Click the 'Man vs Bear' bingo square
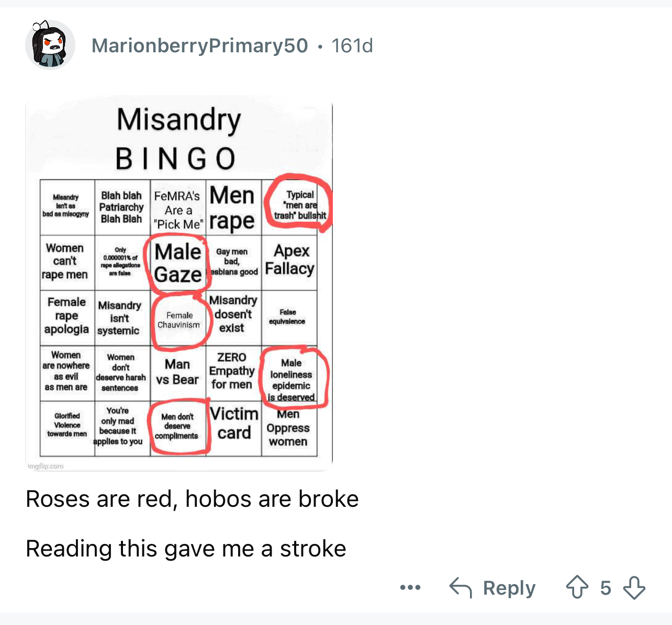Screen dimensions: 672x625 [x=178, y=372]
